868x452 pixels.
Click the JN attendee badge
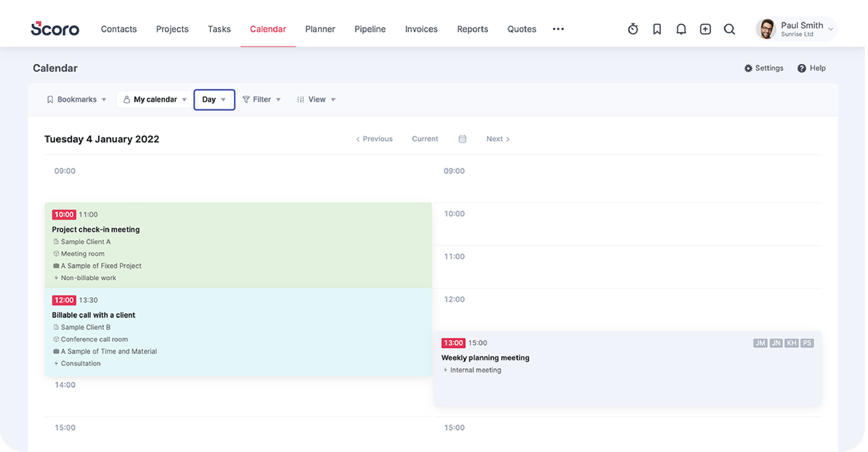tap(776, 343)
